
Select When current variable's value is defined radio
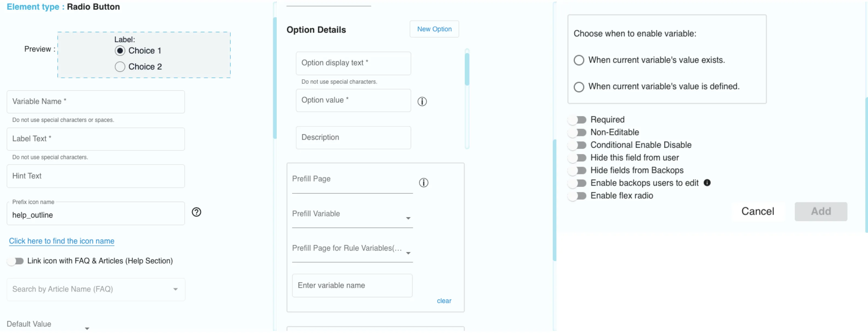pos(579,86)
